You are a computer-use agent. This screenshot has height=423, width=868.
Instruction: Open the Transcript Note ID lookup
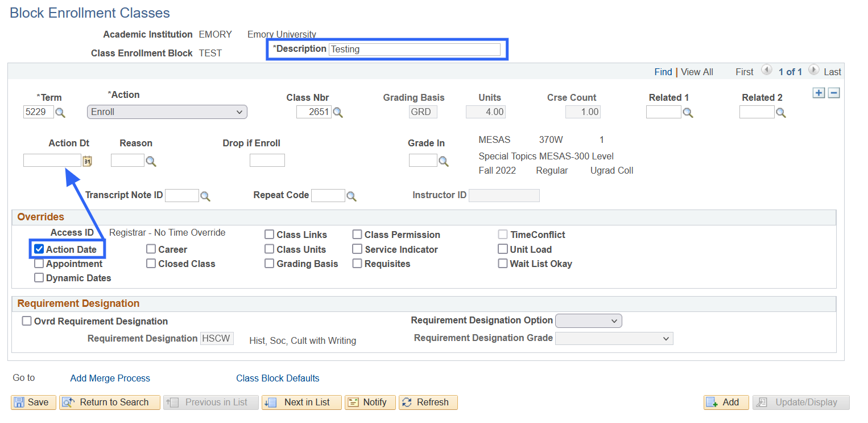click(205, 196)
